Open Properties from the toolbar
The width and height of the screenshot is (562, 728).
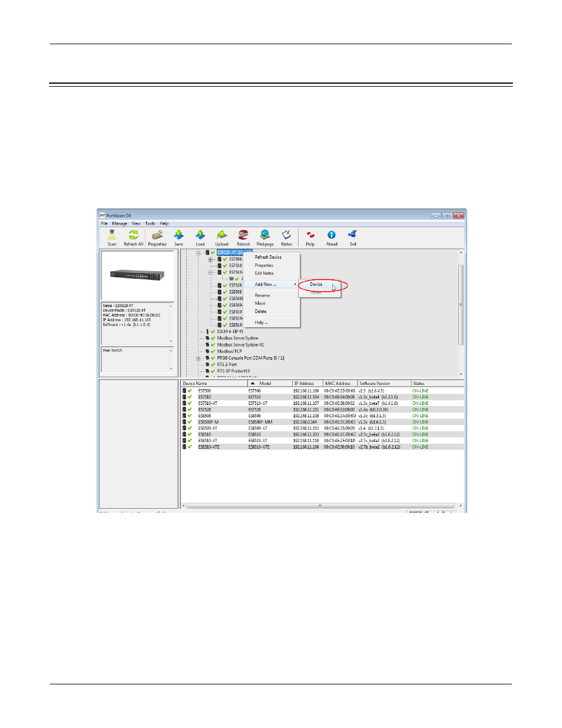click(157, 235)
